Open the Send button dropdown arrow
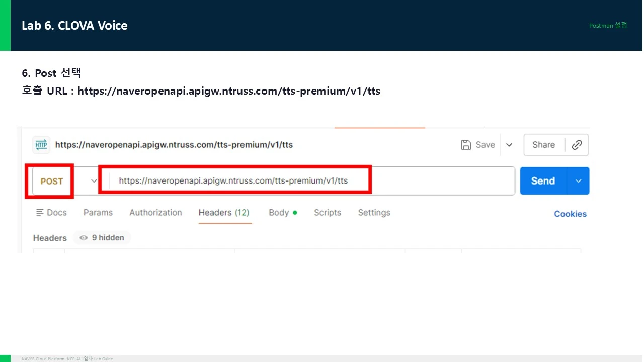644x362 pixels. (579, 181)
